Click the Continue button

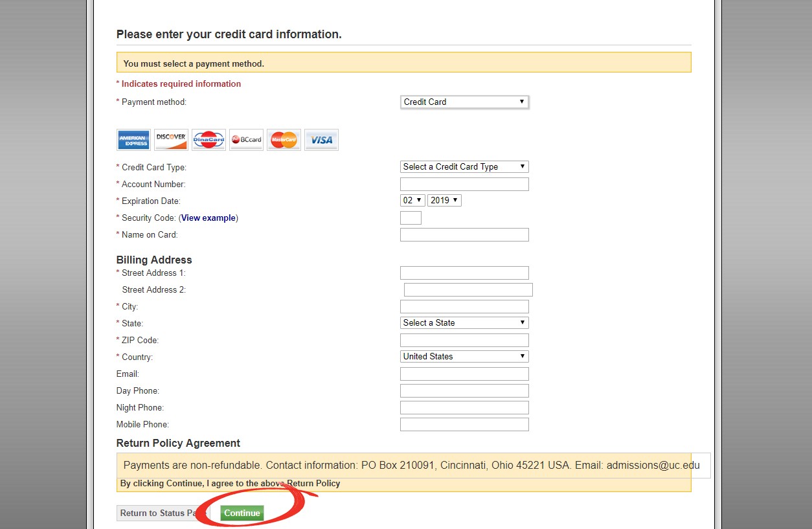pyautogui.click(x=242, y=513)
